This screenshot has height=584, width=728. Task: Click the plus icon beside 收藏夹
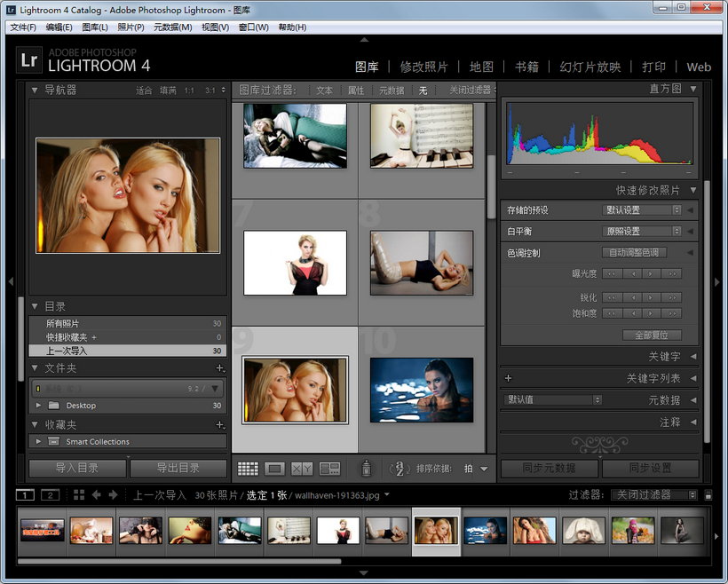220,424
